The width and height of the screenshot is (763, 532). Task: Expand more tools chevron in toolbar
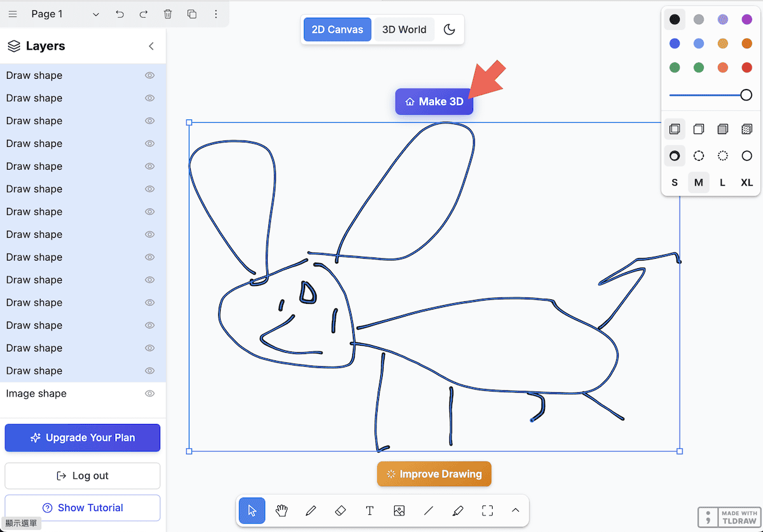(516, 510)
